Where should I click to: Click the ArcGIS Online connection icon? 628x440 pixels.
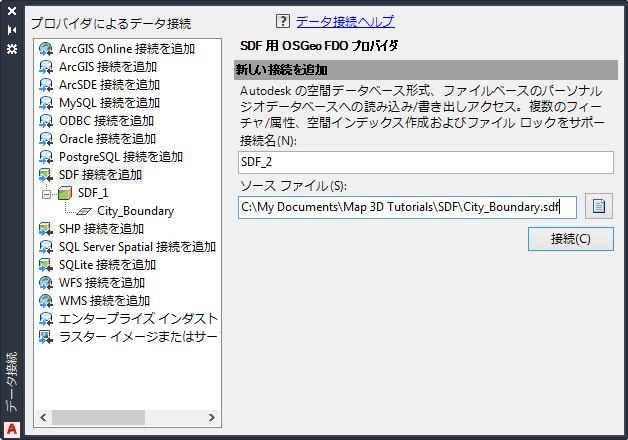(x=46, y=49)
